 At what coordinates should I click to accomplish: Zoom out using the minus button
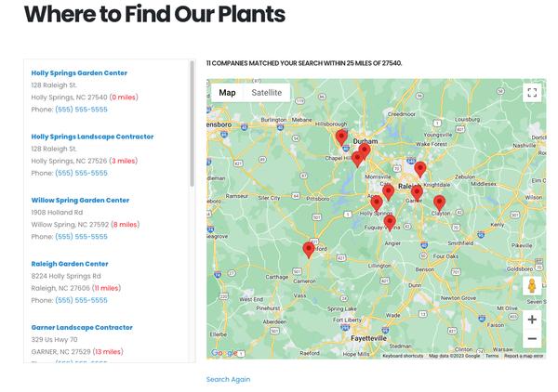pos(532,339)
